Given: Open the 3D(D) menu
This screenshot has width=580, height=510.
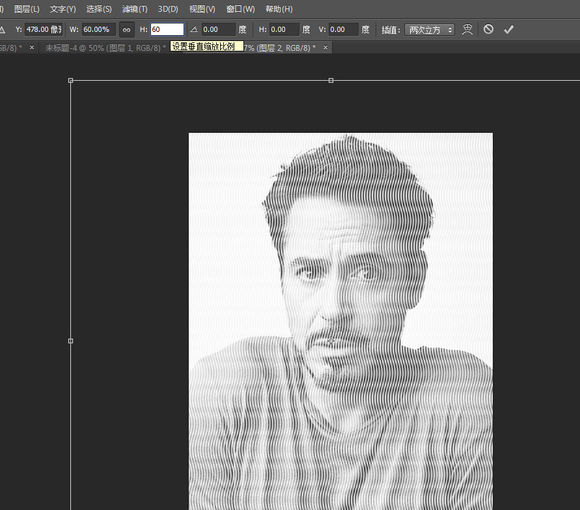Looking at the screenshot, I should 168,9.
